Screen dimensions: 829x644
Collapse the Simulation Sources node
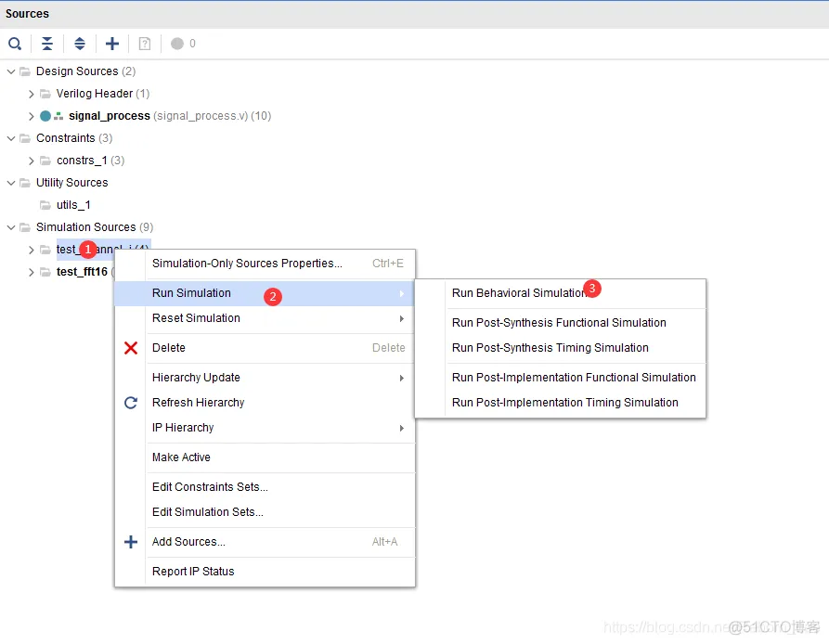pos(10,227)
